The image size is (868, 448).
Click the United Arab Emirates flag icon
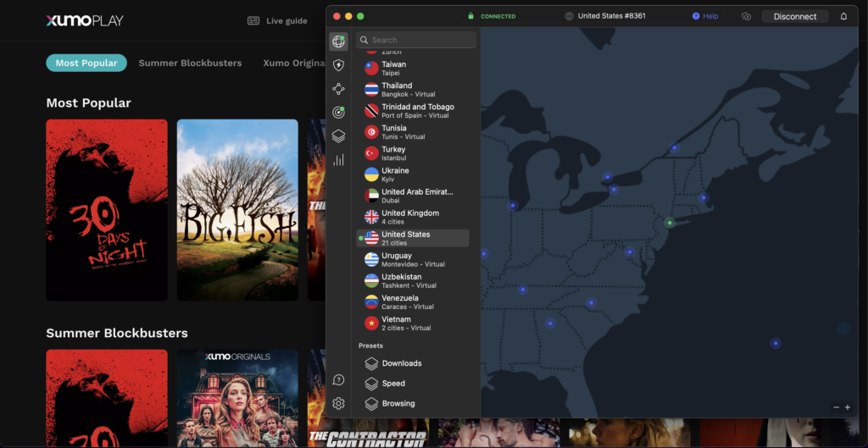click(371, 196)
